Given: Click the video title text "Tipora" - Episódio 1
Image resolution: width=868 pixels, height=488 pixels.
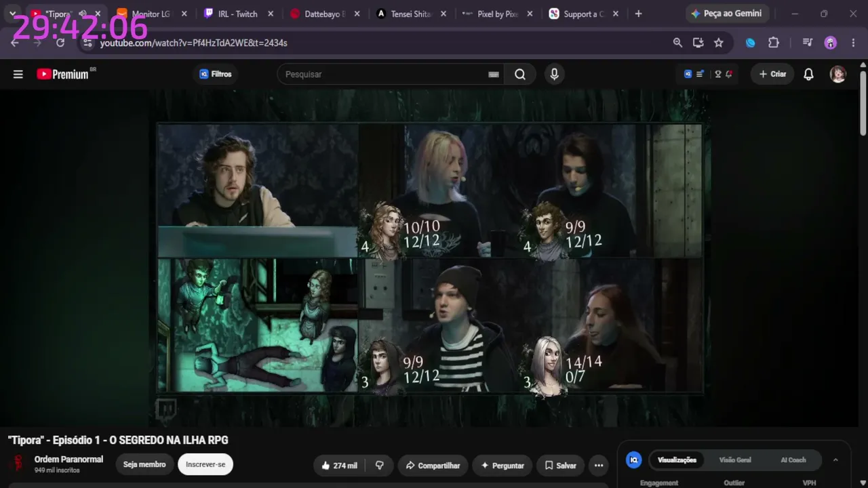Looking at the screenshot, I should [118, 441].
